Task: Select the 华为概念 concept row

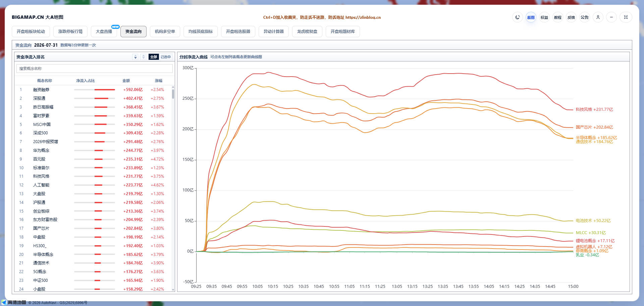Action: pyautogui.click(x=93, y=150)
